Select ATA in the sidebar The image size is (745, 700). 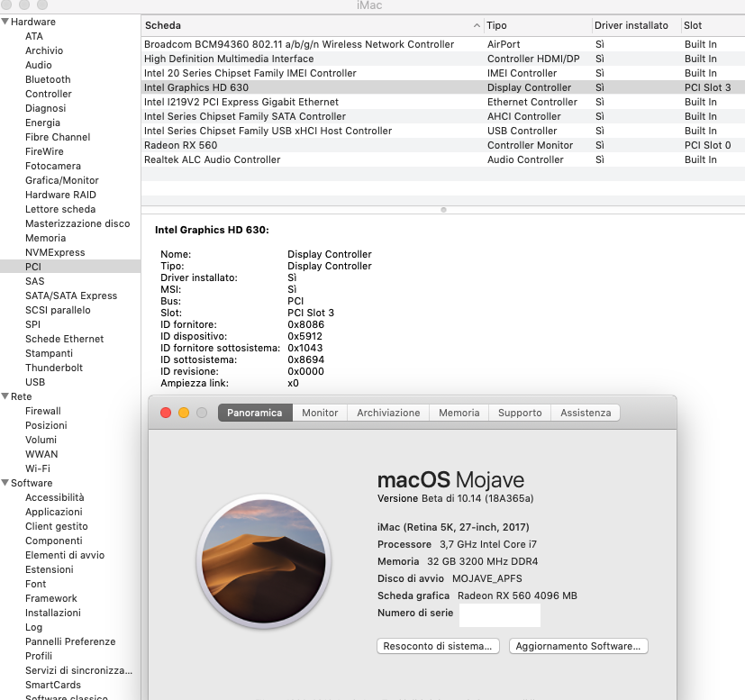click(34, 36)
